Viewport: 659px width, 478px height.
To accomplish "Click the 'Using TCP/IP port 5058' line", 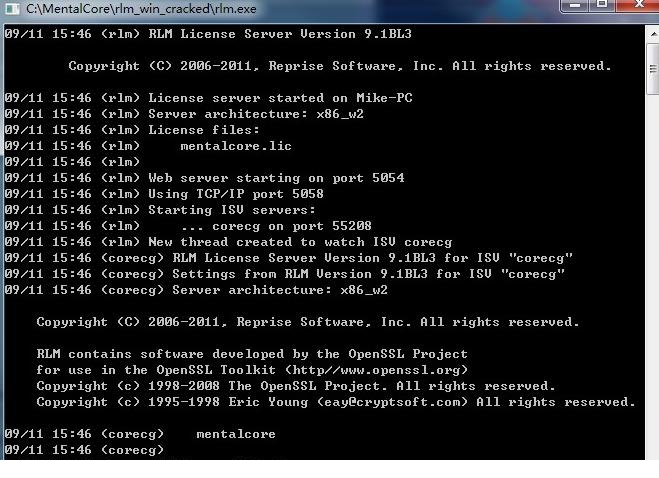I will [164, 194].
